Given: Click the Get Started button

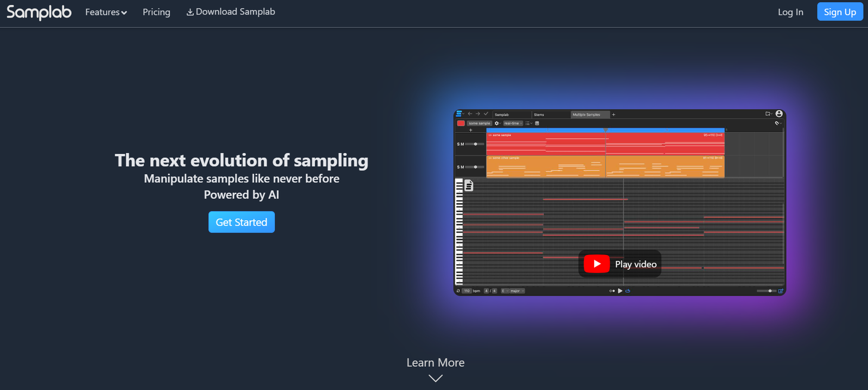Looking at the screenshot, I should tap(241, 222).
